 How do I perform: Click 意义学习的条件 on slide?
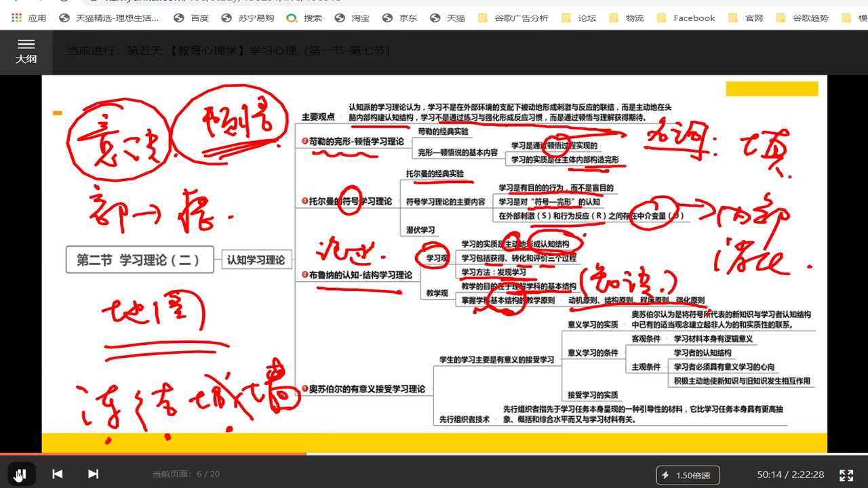593,352
